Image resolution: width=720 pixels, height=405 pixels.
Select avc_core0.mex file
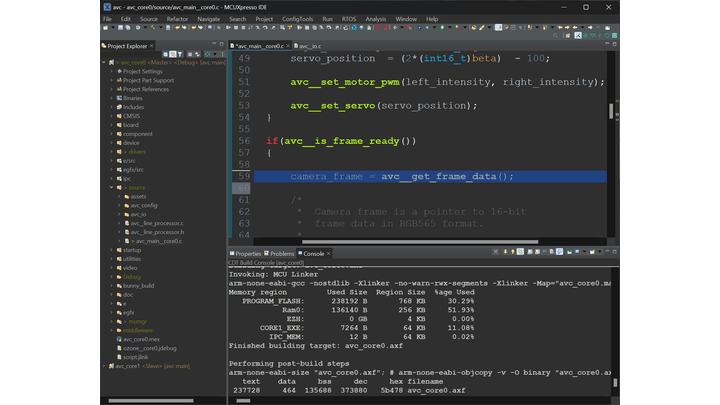click(x=140, y=339)
